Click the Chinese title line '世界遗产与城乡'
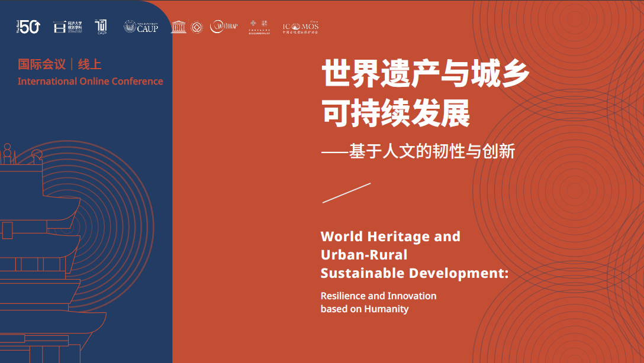 (x=426, y=73)
